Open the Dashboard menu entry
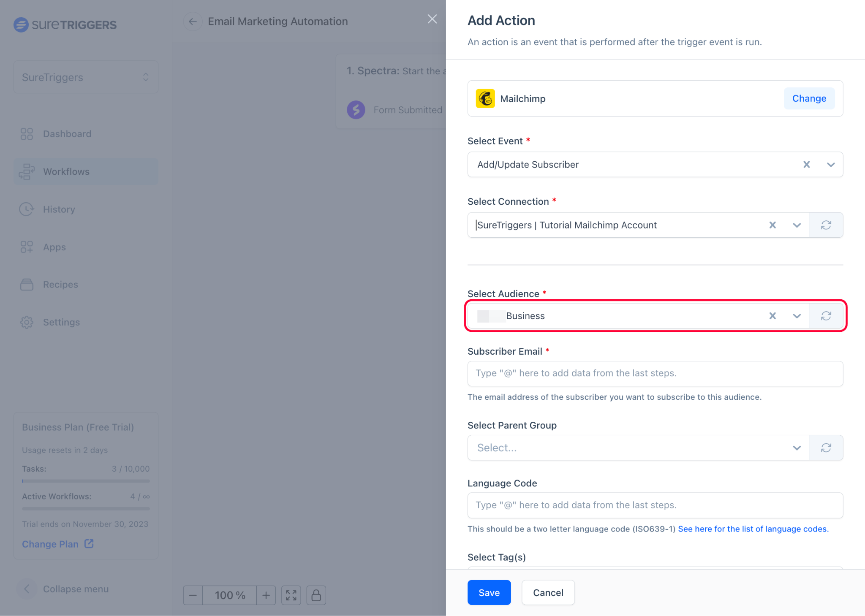The image size is (865, 616). (x=67, y=134)
